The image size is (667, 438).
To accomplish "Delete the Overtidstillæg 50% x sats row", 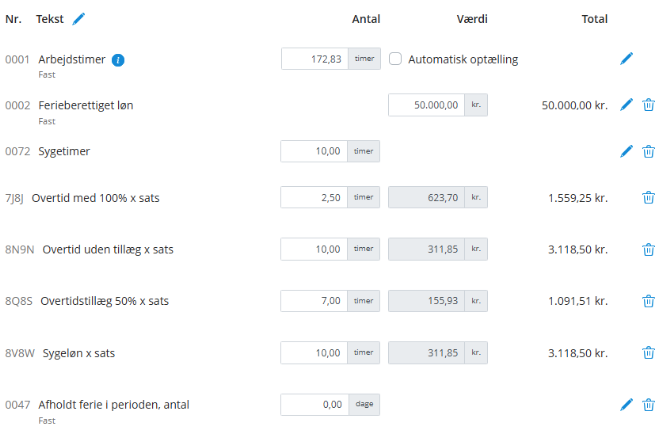I will [648, 301].
